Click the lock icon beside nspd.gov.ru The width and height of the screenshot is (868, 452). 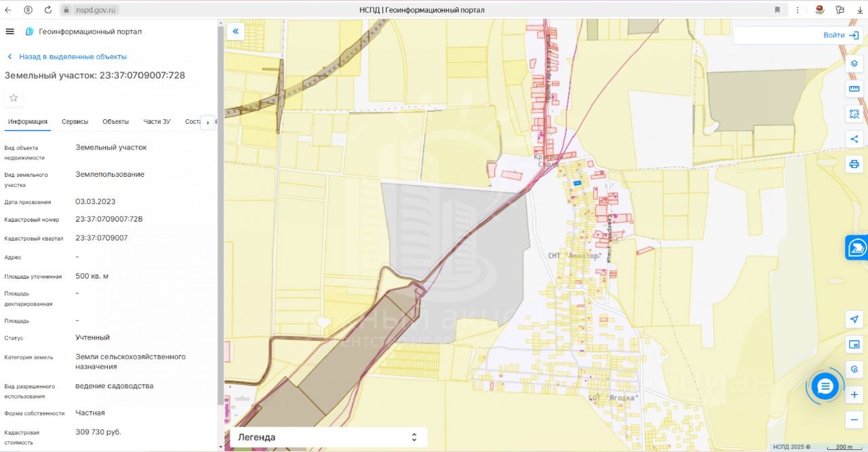[66, 10]
